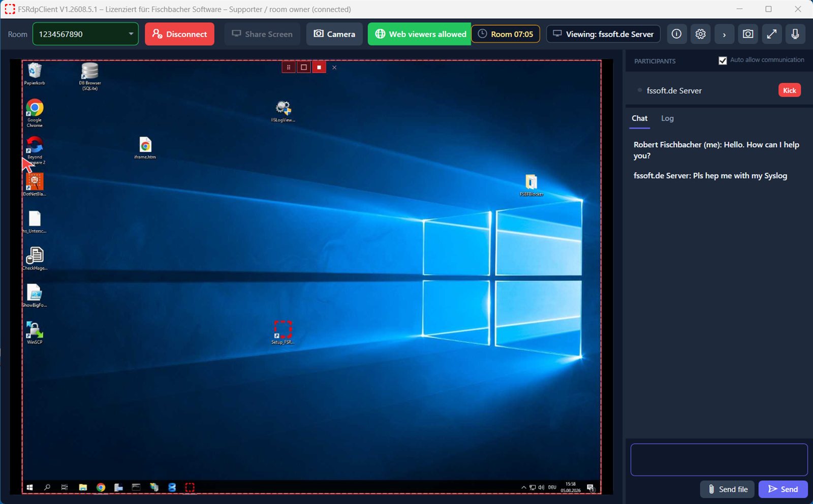Toggle the Web viewers allowed button
The height and width of the screenshot is (504, 813).
(x=420, y=34)
